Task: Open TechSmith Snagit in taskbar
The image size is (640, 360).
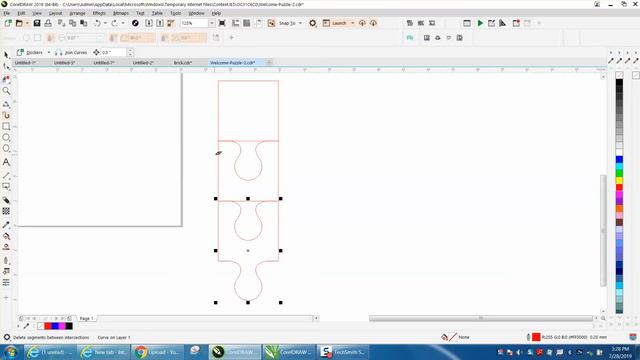Action: (344, 352)
